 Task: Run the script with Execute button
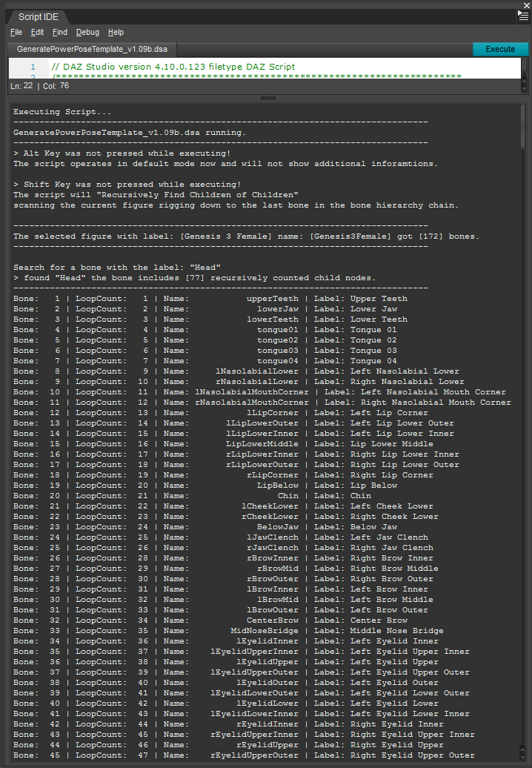point(500,50)
